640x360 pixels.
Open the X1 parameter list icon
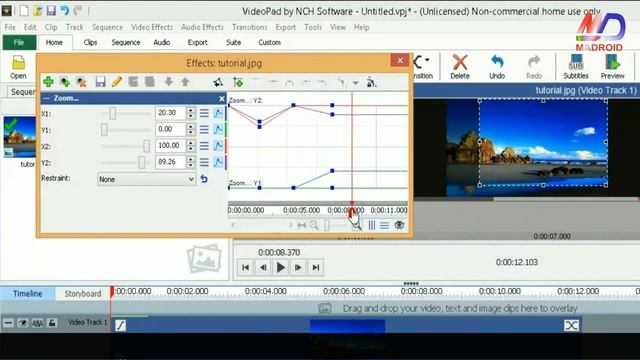pos(204,113)
